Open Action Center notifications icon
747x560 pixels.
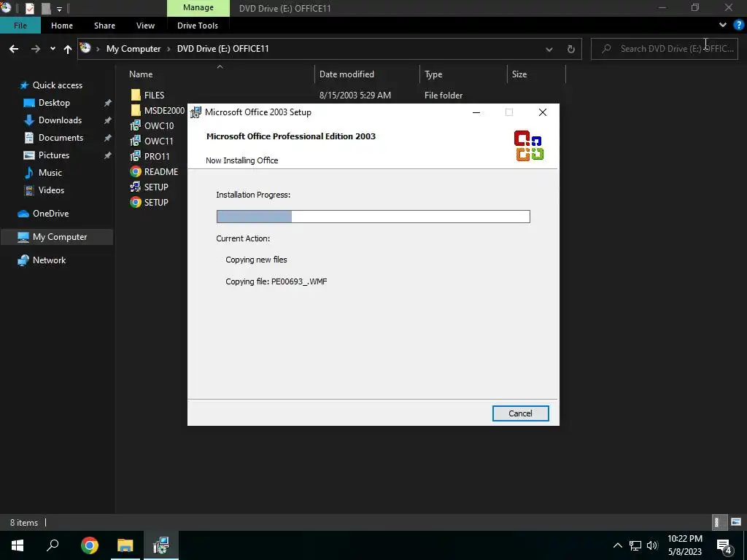click(724, 546)
